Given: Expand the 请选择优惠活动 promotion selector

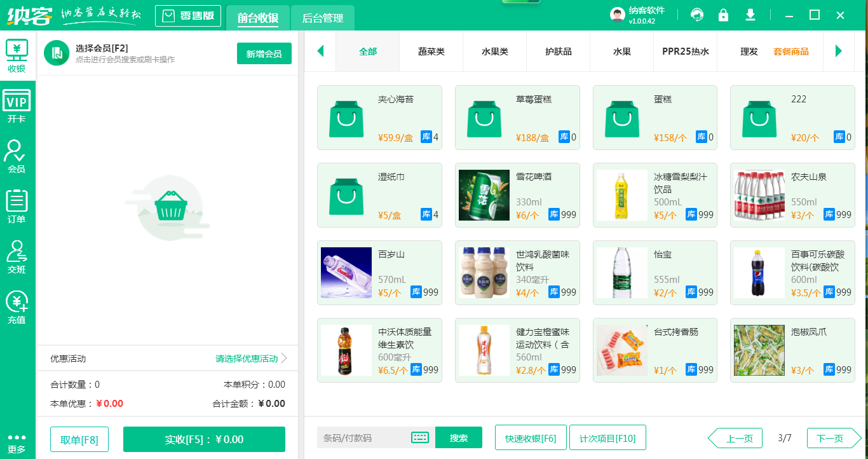Looking at the screenshot, I should point(251,359).
